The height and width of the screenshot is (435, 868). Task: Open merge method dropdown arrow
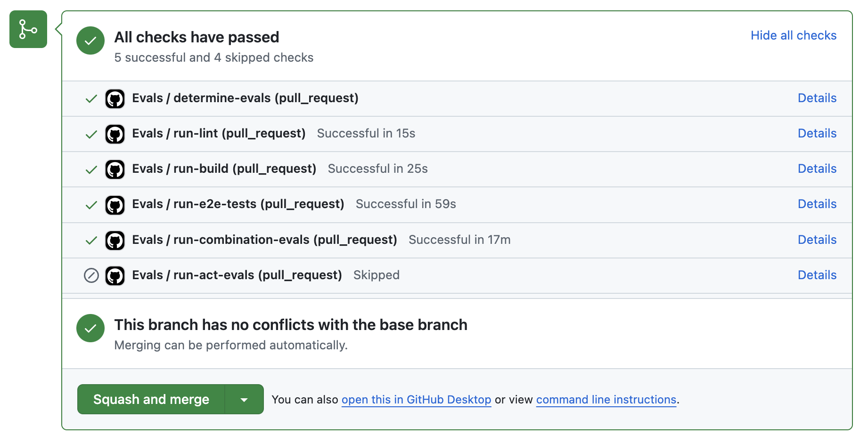[x=244, y=400]
